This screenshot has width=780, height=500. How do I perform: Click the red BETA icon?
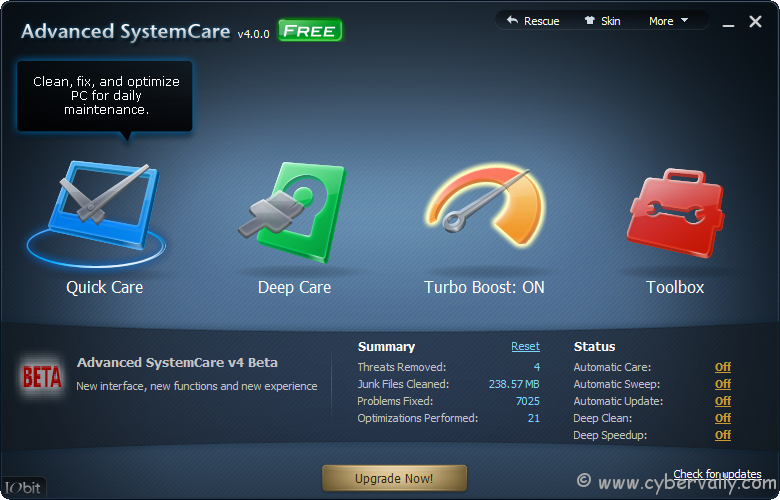coord(42,377)
